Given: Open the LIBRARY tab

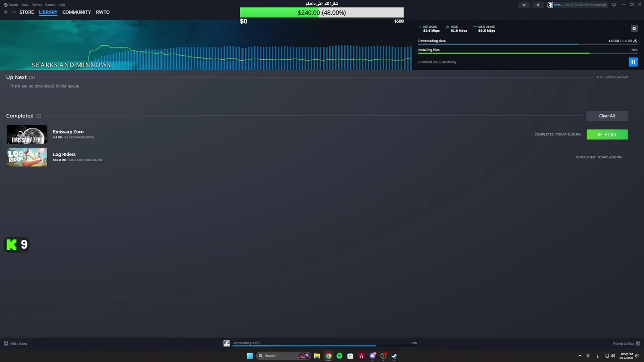Looking at the screenshot, I should pyautogui.click(x=48, y=12).
